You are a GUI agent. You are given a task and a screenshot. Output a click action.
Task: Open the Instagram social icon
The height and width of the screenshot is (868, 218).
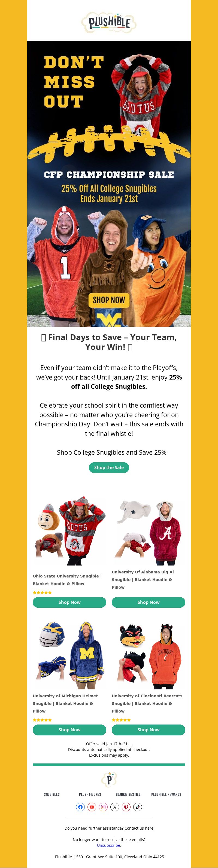pyautogui.click(x=103, y=807)
